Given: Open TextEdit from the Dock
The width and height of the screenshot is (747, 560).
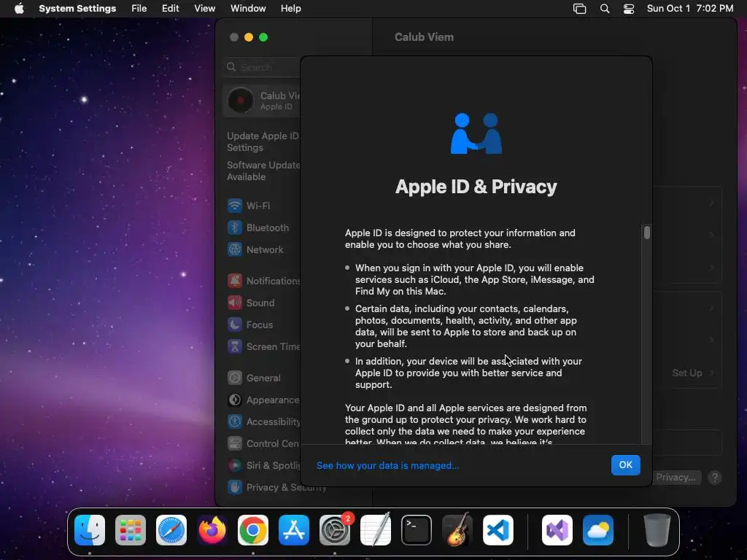Looking at the screenshot, I should 376,530.
